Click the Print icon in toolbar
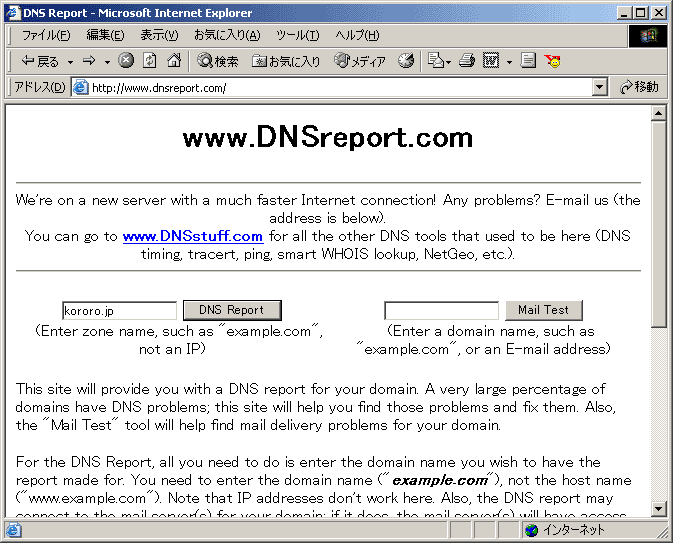 click(467, 61)
